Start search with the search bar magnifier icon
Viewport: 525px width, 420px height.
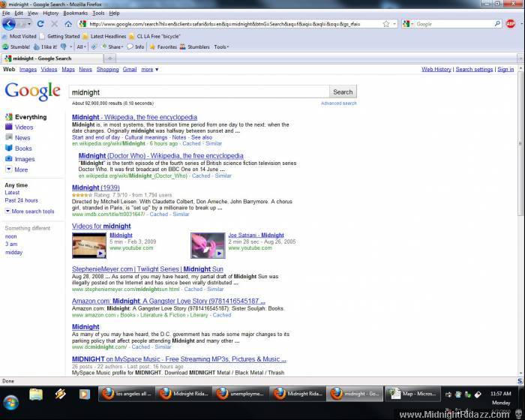[x=497, y=24]
